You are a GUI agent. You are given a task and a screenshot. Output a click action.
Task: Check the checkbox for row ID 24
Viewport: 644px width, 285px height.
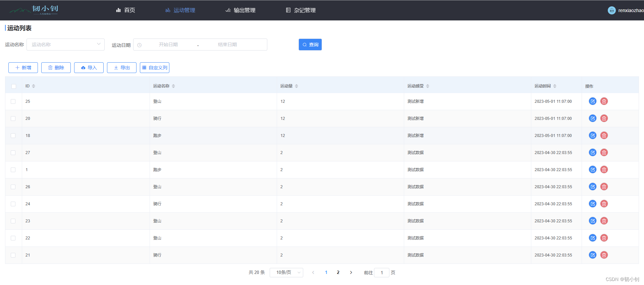click(x=13, y=204)
